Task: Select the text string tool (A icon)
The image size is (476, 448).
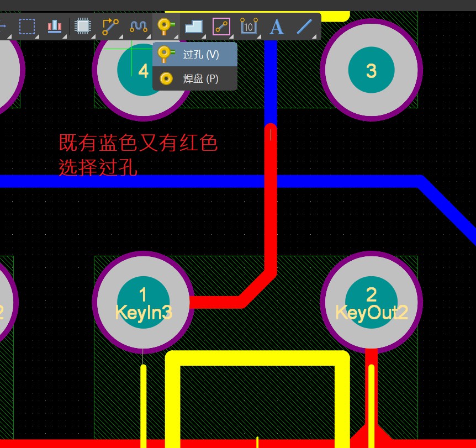Action: pos(276,26)
